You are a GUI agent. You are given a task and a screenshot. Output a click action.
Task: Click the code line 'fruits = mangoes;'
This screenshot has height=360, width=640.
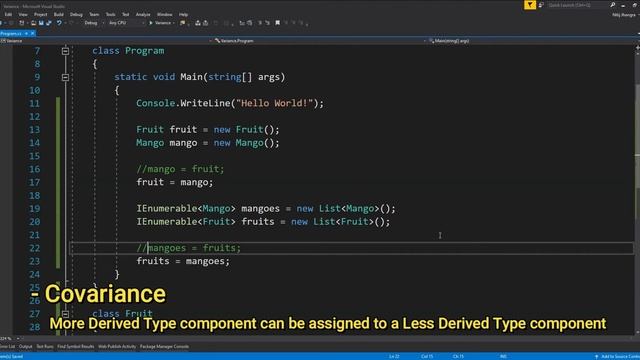(x=183, y=261)
